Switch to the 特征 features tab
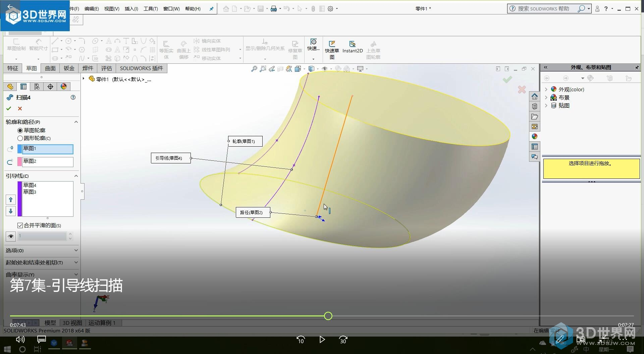 13,68
